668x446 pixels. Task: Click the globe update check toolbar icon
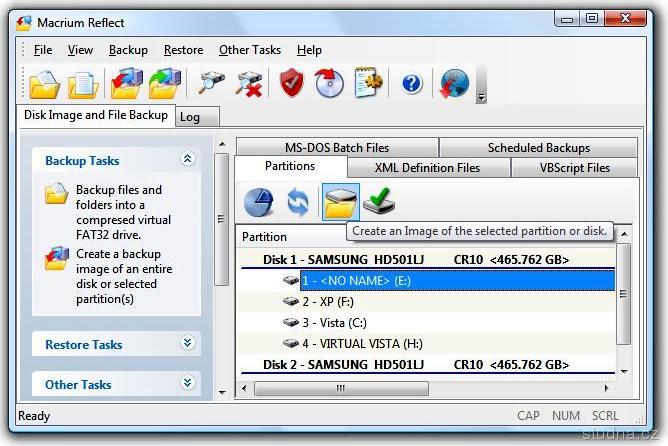pyautogui.click(x=454, y=83)
